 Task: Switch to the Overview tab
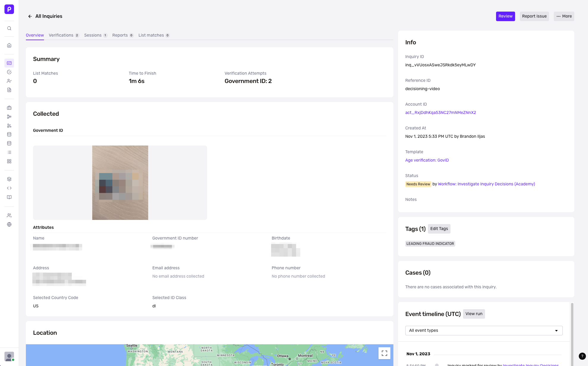(35, 35)
